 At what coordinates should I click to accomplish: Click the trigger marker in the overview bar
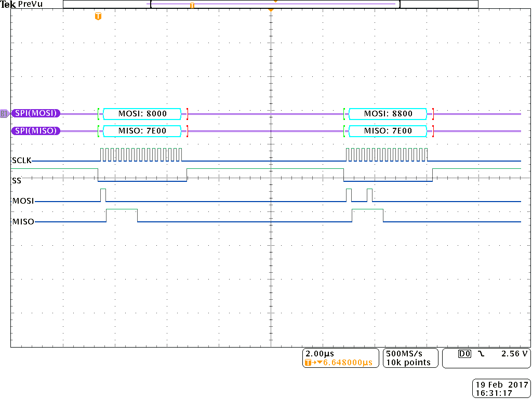click(192, 5)
